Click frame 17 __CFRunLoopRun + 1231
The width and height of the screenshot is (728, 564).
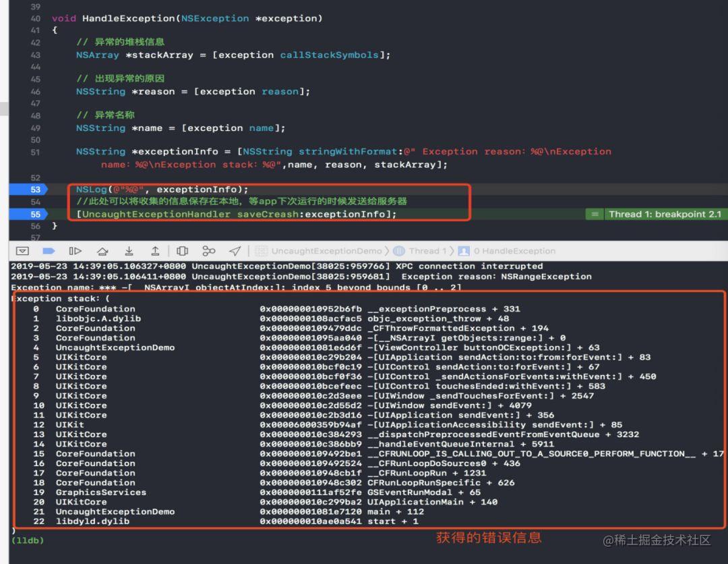(x=260, y=474)
